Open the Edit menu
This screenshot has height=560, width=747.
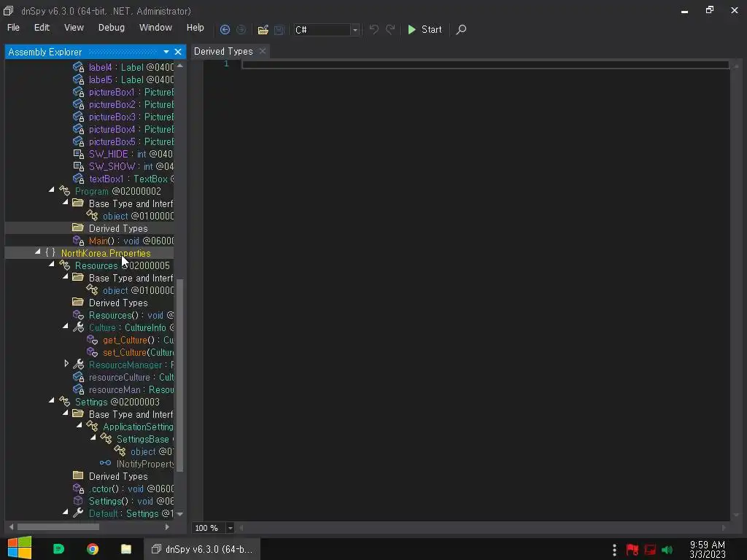42,28
